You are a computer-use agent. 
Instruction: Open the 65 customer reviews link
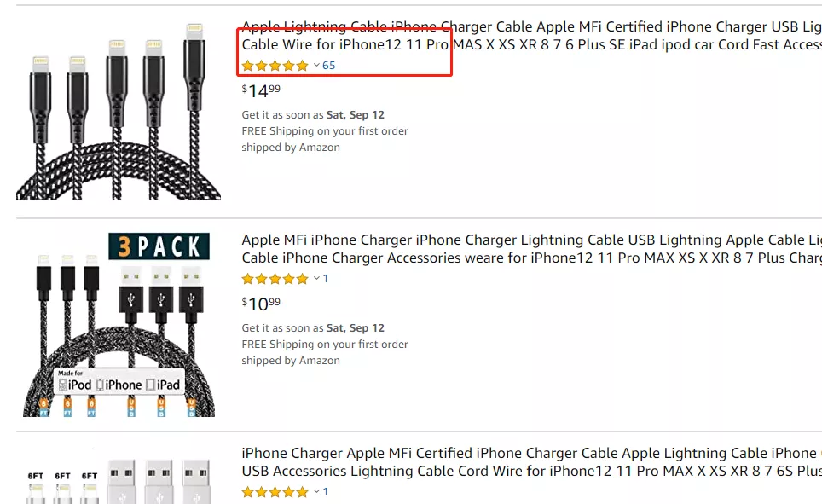pyautogui.click(x=329, y=66)
